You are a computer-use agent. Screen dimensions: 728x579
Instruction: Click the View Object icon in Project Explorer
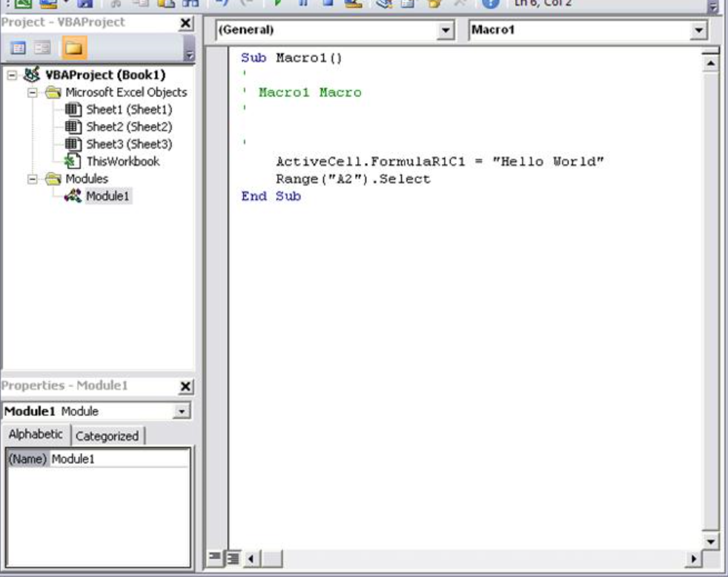[x=42, y=46]
